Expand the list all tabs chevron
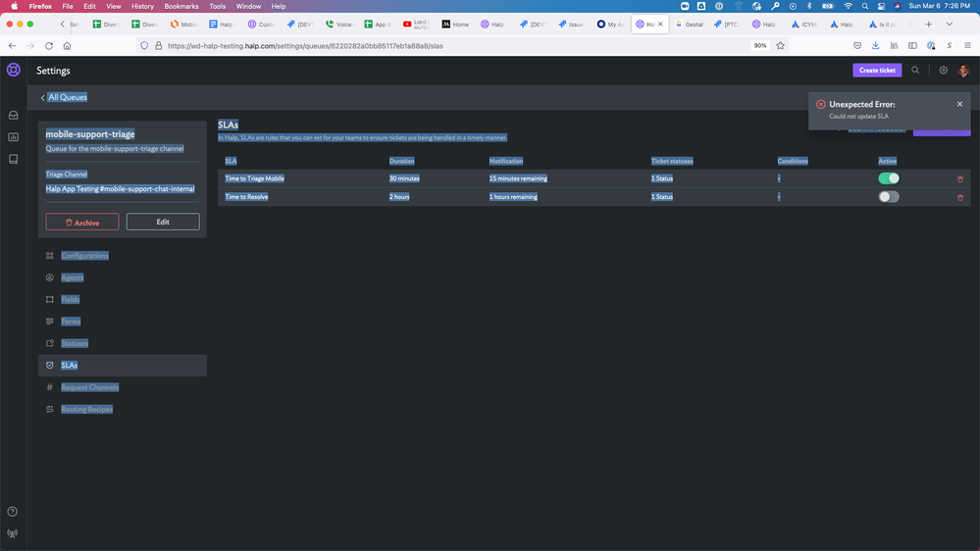The width and height of the screenshot is (980, 551). pos(950,25)
